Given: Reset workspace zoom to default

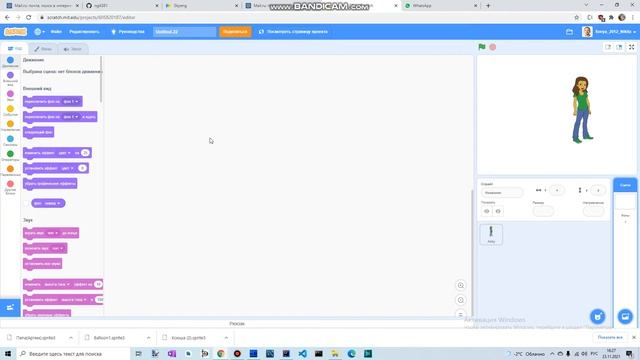Looking at the screenshot, I should coord(460,314).
